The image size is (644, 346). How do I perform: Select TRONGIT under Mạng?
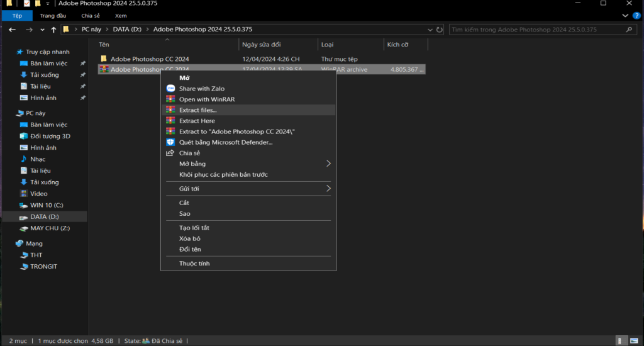(43, 266)
